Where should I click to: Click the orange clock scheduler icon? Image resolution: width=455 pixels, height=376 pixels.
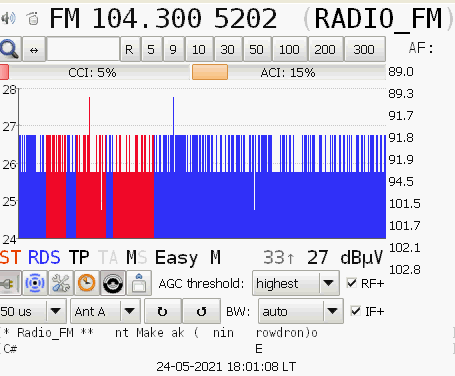87,283
